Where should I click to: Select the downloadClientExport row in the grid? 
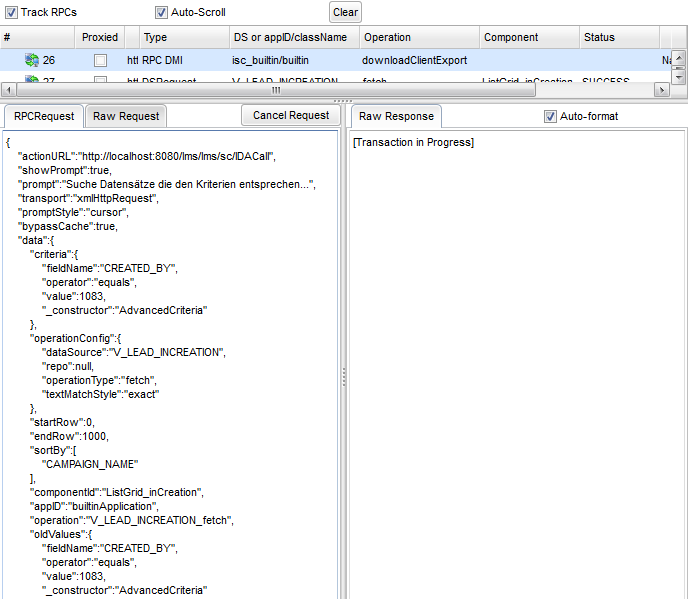point(414,60)
